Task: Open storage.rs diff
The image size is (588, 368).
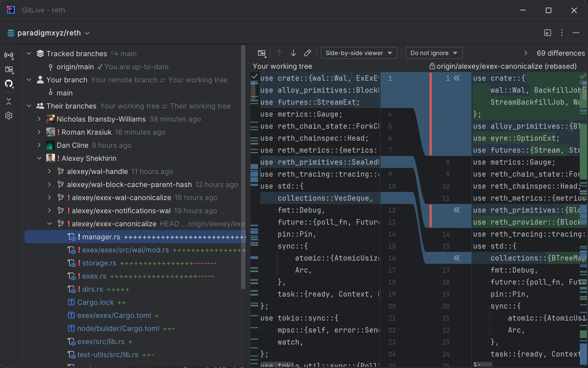Action: tap(99, 263)
